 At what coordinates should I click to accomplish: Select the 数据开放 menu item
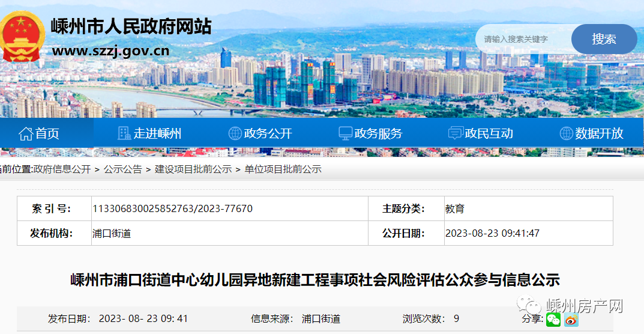click(x=599, y=133)
